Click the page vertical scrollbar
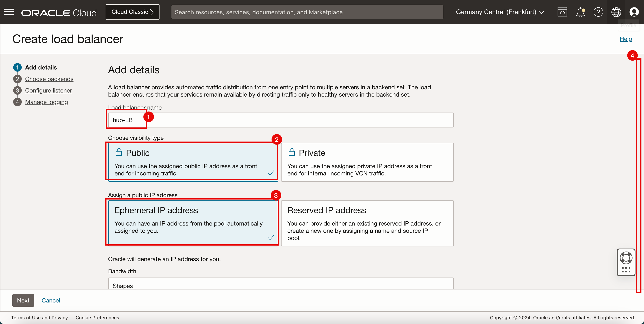 point(639,175)
